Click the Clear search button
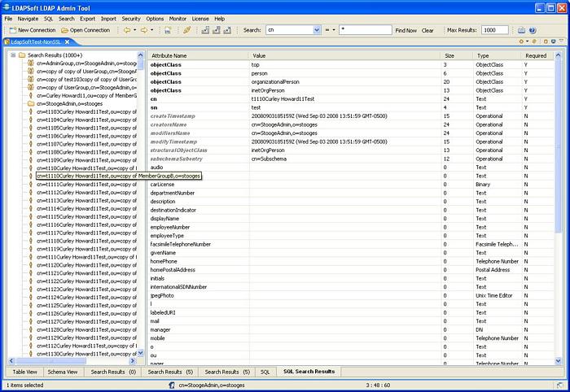 (427, 30)
